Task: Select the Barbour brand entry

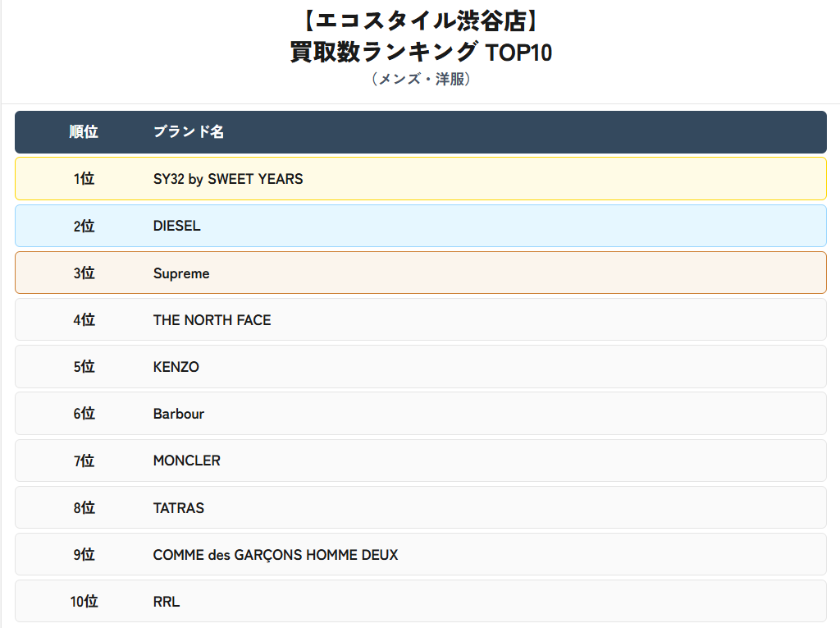Action: coord(178,414)
